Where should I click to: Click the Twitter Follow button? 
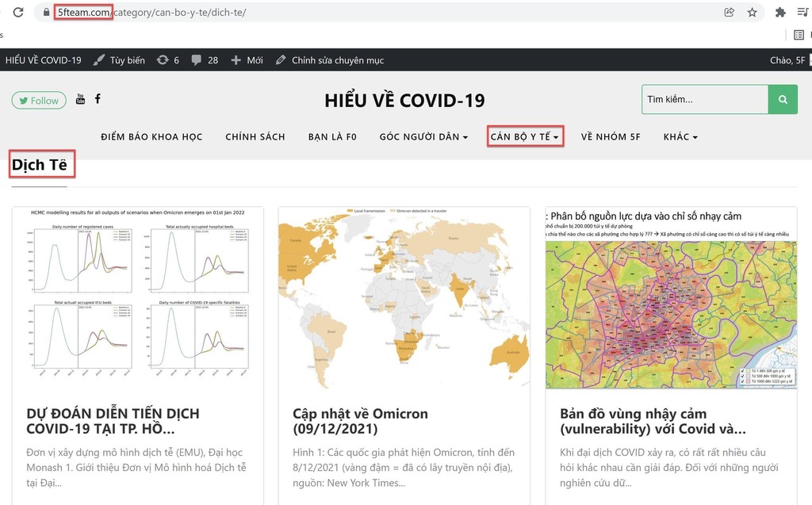[39, 101]
